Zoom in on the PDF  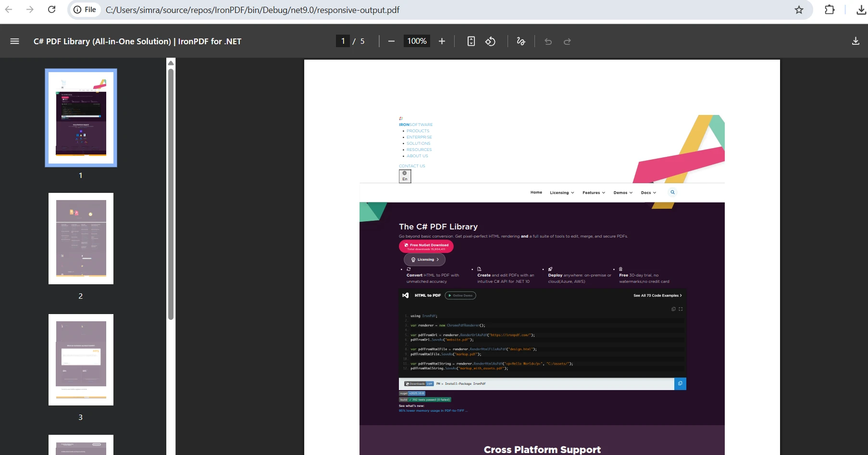pos(442,41)
